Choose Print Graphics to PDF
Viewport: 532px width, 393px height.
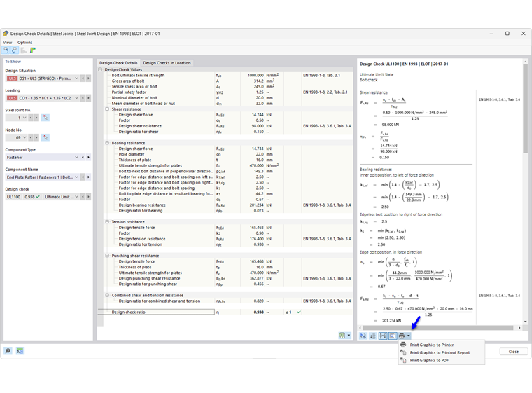(x=429, y=360)
